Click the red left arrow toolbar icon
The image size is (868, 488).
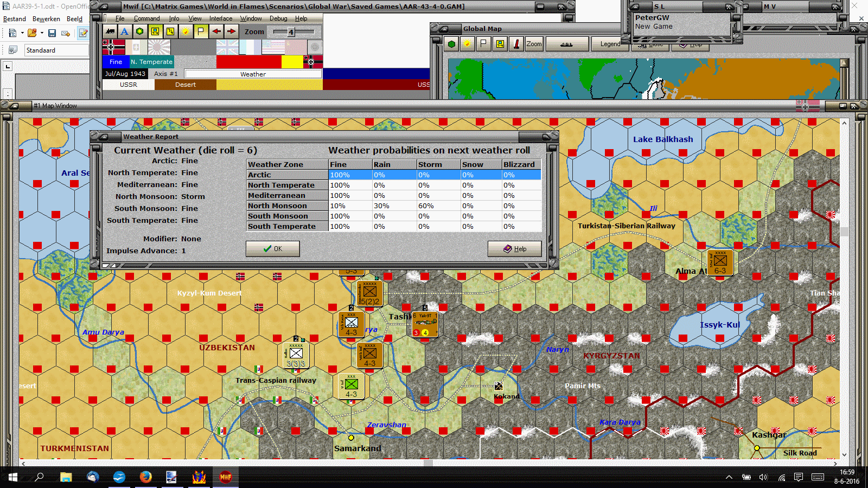click(216, 31)
